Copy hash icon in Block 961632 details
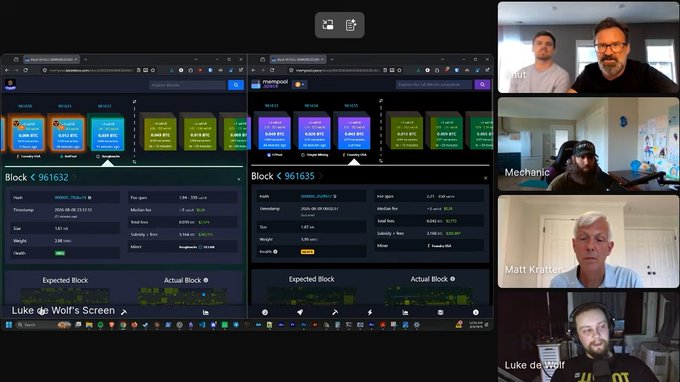The height and width of the screenshot is (382, 680). (x=90, y=198)
